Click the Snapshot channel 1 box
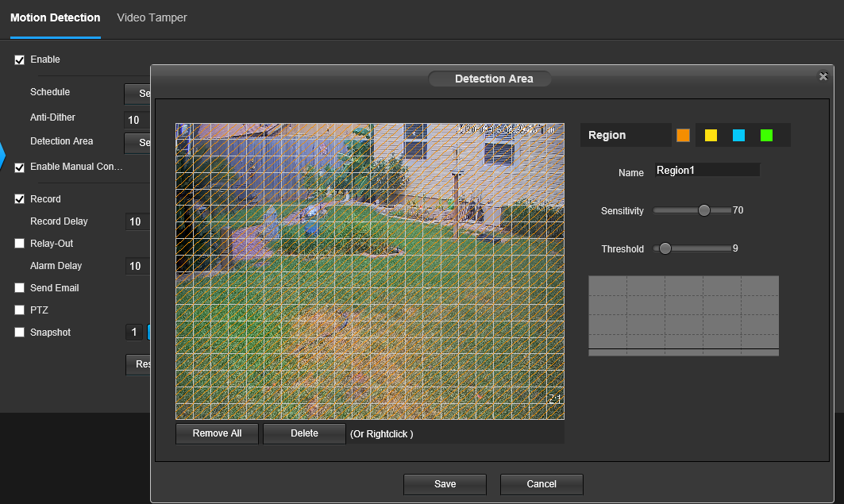The image size is (844, 504). [x=134, y=333]
